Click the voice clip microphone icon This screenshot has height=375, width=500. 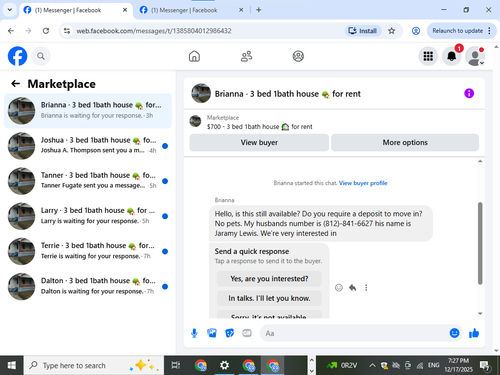click(194, 333)
